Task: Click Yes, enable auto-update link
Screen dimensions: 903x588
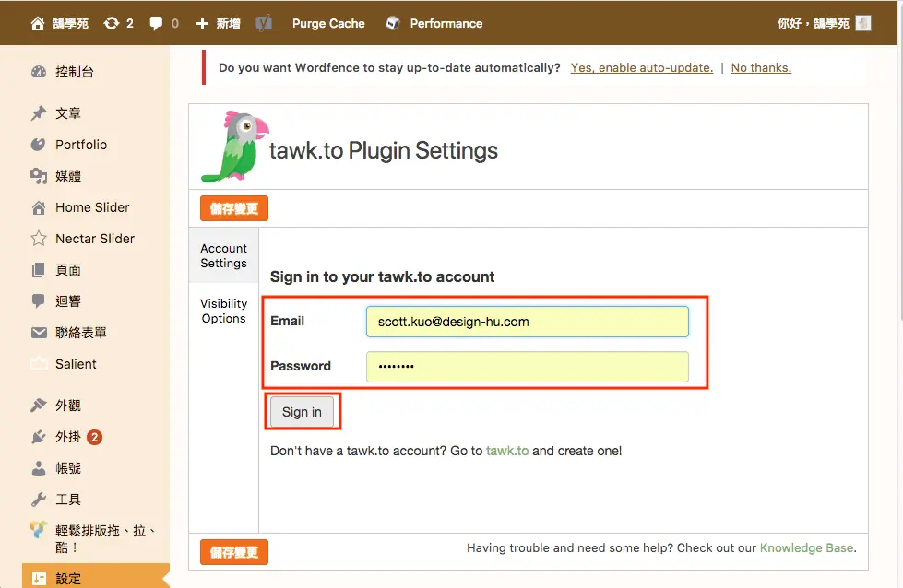Action: (x=642, y=68)
